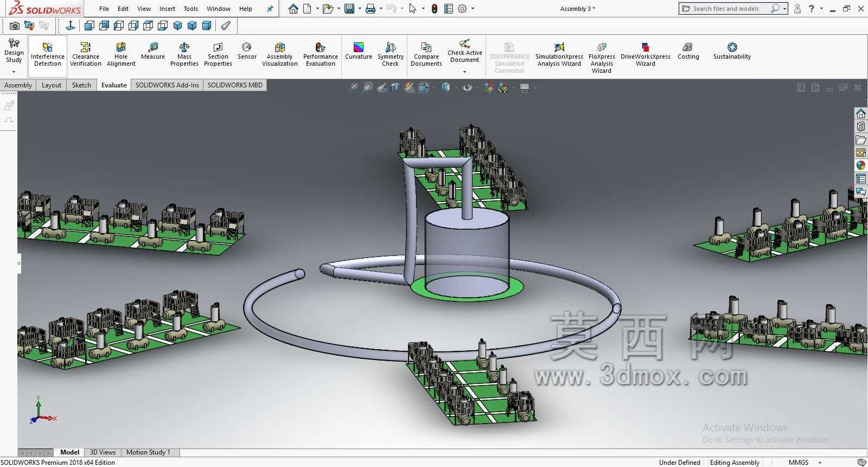The image size is (868, 467).
Task: Launch FloXpress Analysis Wizard
Action: [602, 58]
